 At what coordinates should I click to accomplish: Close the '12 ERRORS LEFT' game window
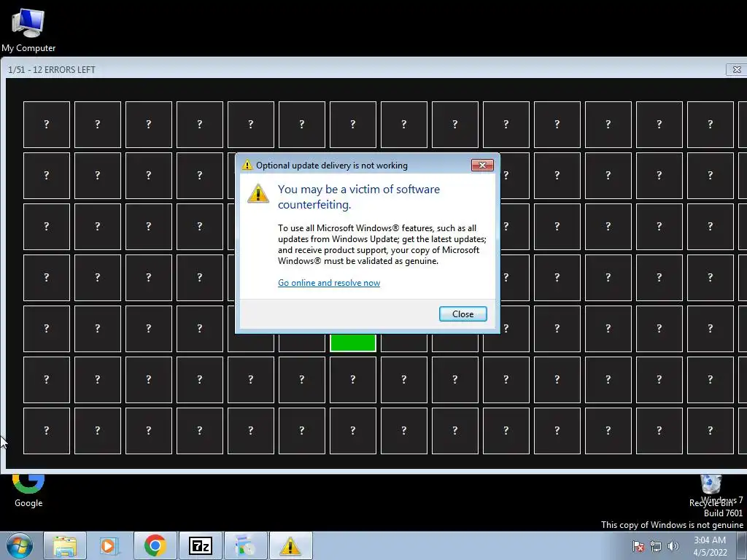736,69
